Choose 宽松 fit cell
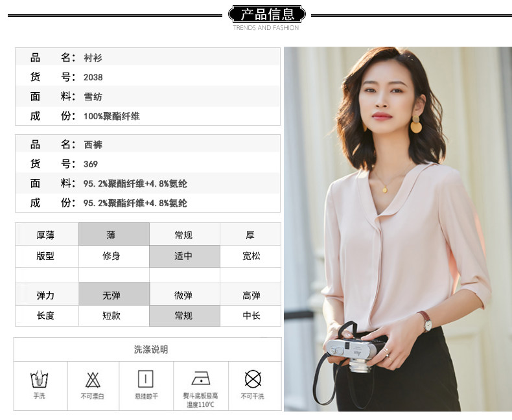The height and width of the screenshot is (420, 512). 251,256
